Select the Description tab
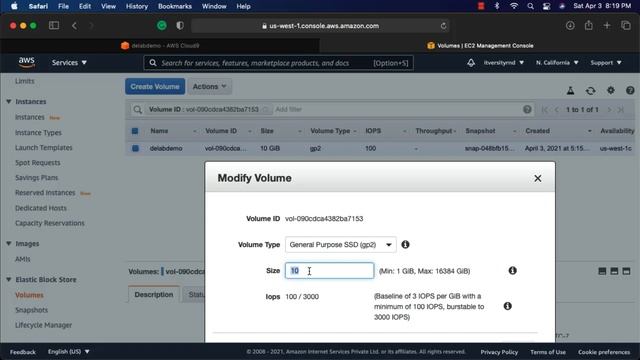 click(x=154, y=295)
